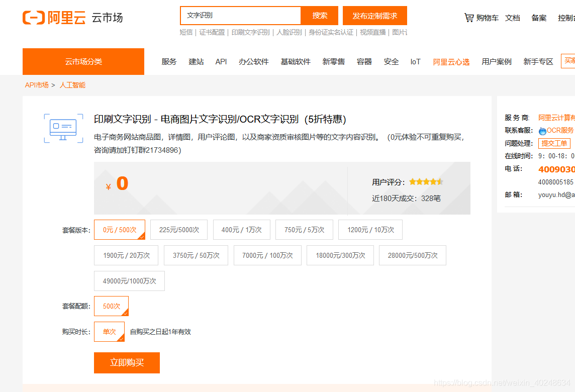Select the 3750元 / 50万次 package
This screenshot has height=392, width=575.
tap(196, 255)
